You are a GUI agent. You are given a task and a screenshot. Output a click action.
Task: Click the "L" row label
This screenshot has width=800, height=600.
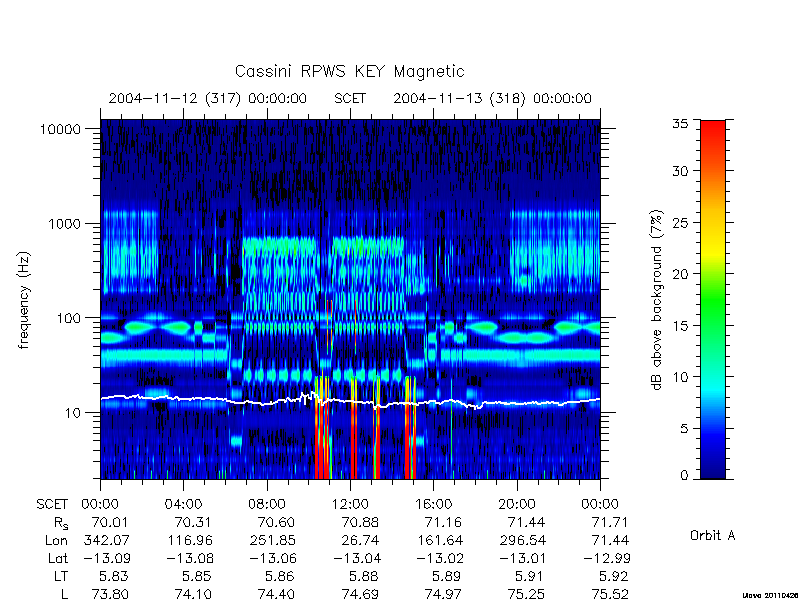pyautogui.click(x=65, y=594)
